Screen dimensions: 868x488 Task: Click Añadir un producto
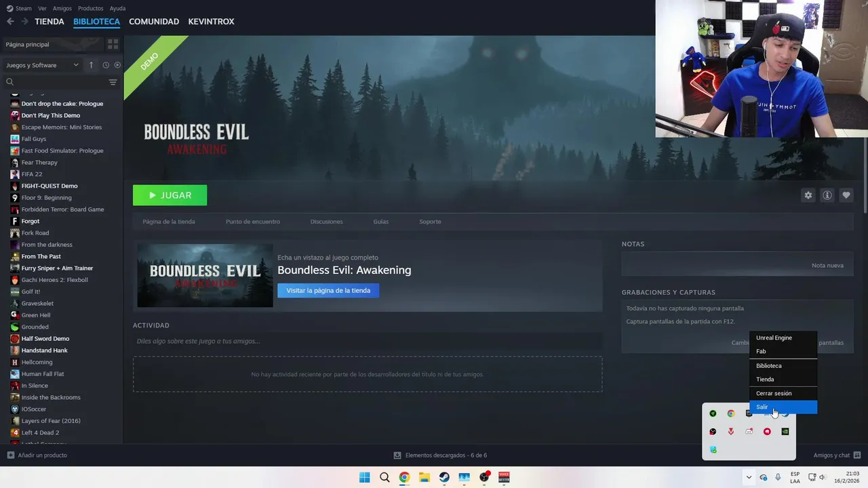(37, 455)
